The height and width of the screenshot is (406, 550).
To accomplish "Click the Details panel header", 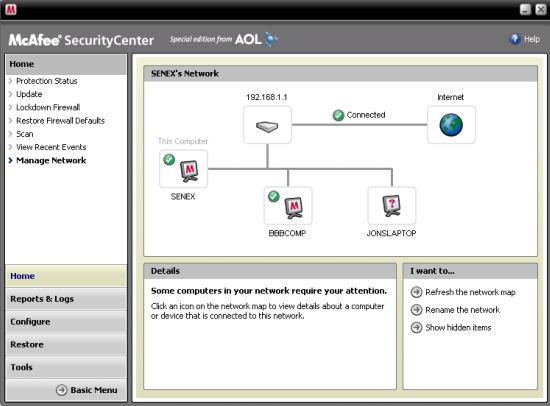I will point(270,271).
